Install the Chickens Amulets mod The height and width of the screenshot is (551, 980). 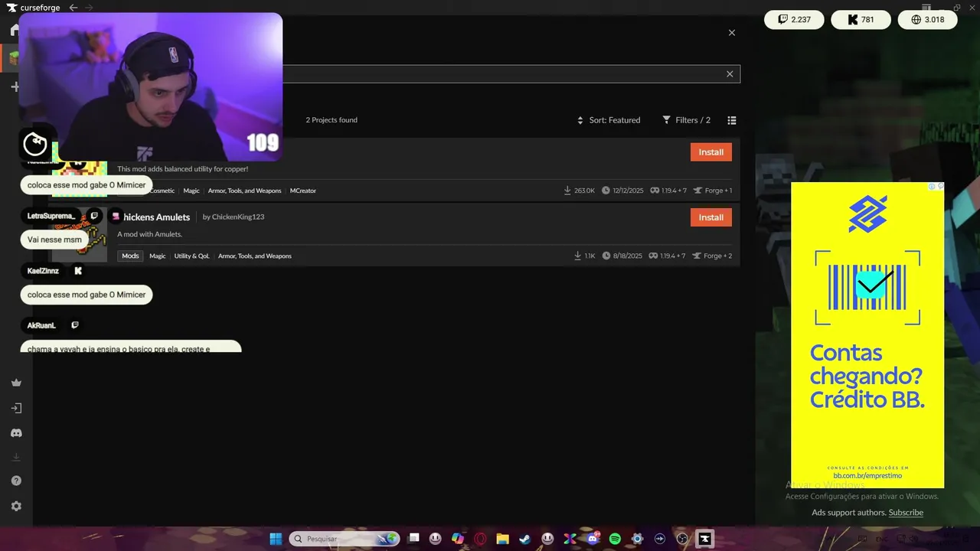(711, 217)
